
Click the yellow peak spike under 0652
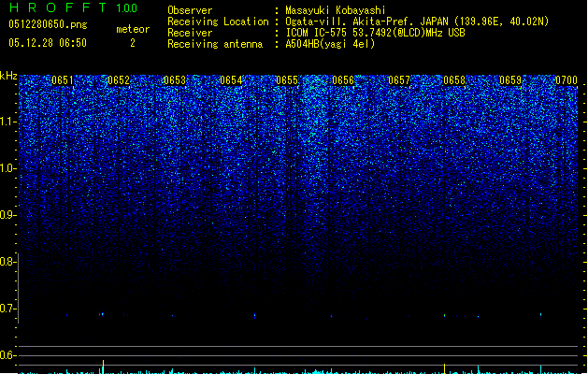click(x=103, y=367)
